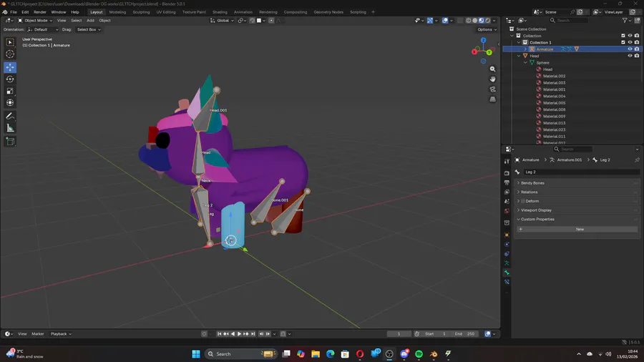
Task: Open the Object Mode dropdown
Action: pyautogui.click(x=35, y=21)
